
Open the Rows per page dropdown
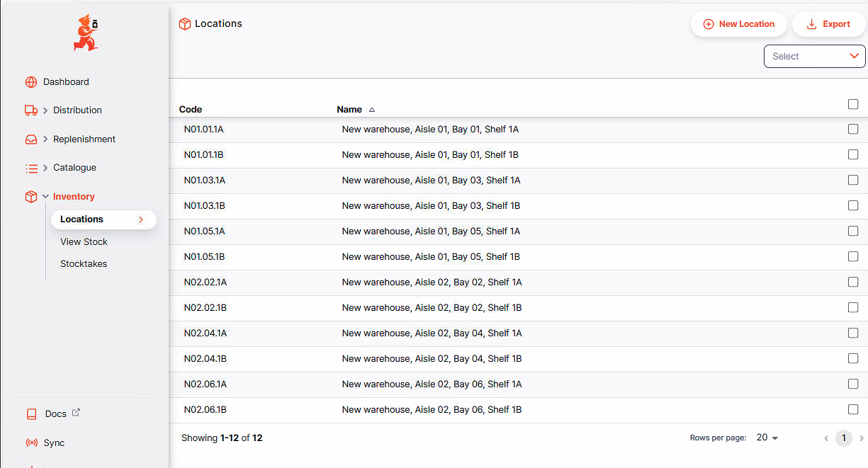767,438
